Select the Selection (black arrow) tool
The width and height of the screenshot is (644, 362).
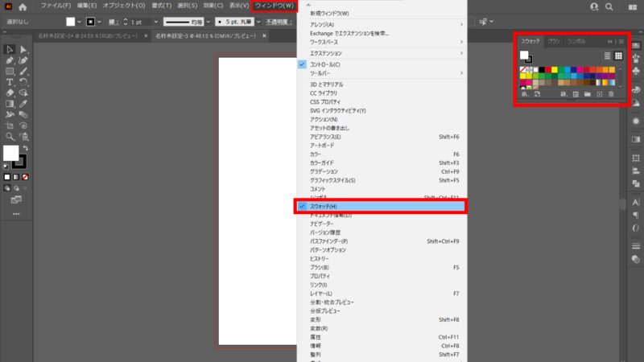(10, 49)
